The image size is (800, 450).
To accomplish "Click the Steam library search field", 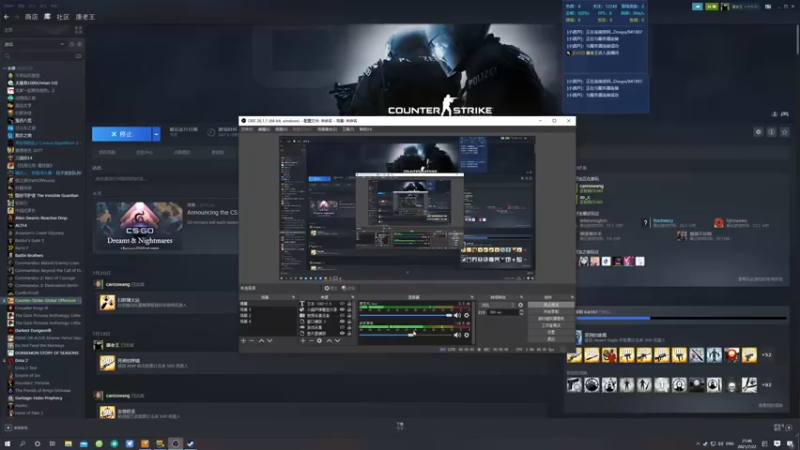I will pos(38,56).
